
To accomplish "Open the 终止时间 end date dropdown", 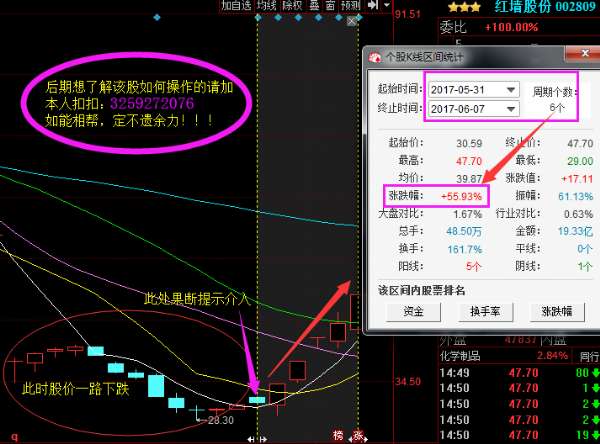I will [511, 108].
